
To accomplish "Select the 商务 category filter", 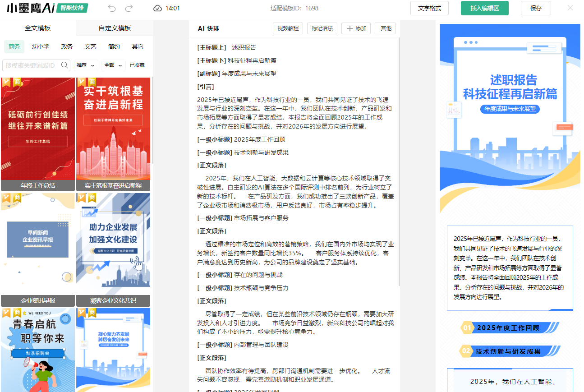I will click(x=14, y=46).
